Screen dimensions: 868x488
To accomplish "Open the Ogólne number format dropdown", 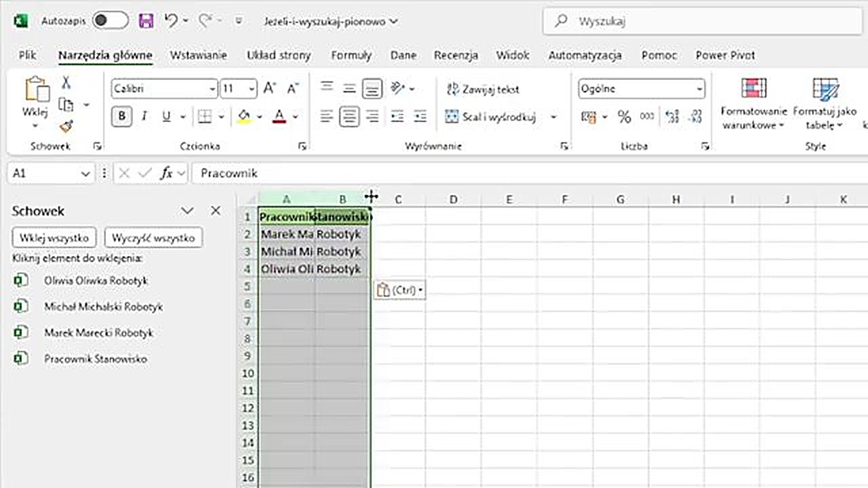I will (699, 89).
